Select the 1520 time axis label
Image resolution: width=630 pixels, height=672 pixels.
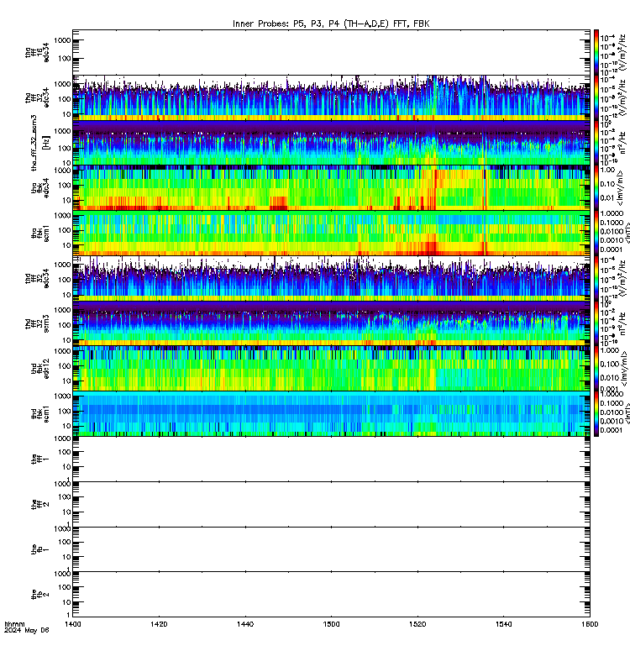[x=417, y=624]
